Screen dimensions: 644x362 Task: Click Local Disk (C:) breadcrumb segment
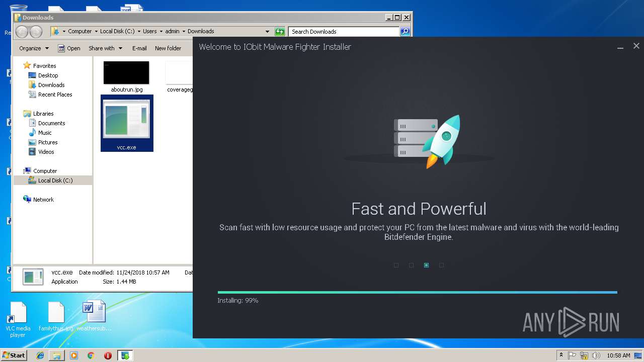117,31
